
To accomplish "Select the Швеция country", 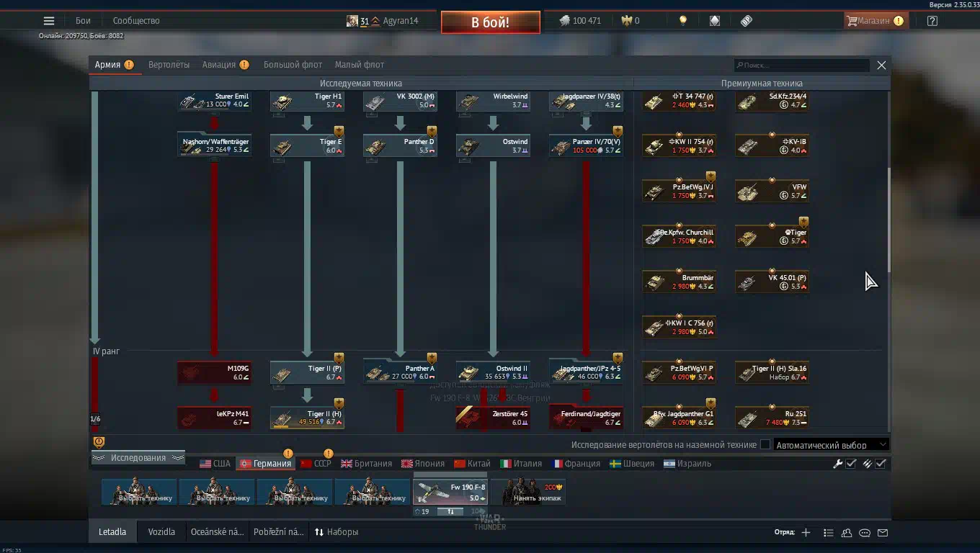I will pos(632,464).
